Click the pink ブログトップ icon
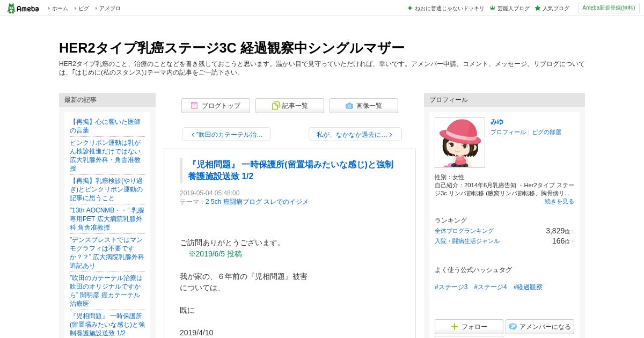This screenshot has width=644, height=338. pyautogui.click(x=194, y=106)
